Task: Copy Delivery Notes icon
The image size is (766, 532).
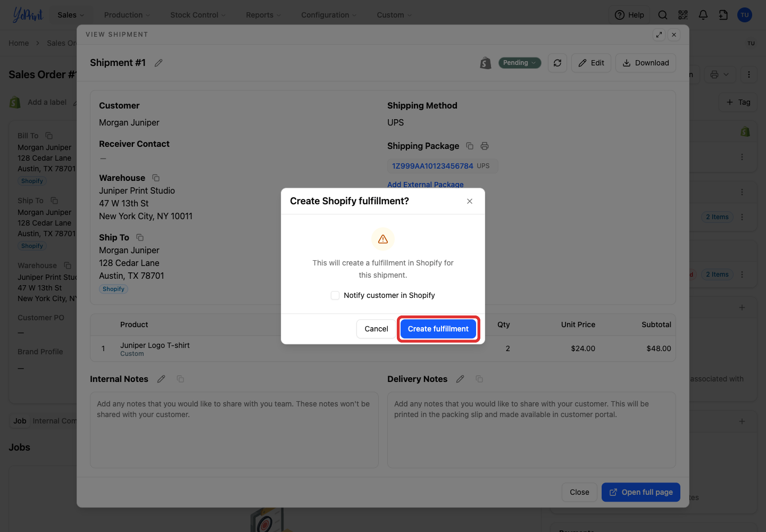Action: pyautogui.click(x=479, y=379)
